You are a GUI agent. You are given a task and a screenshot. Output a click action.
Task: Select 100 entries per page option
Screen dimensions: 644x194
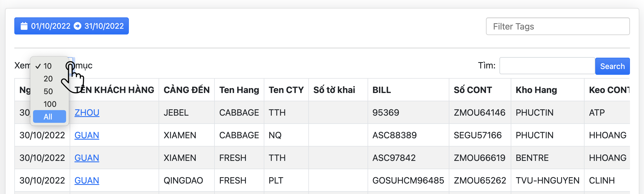pos(50,104)
